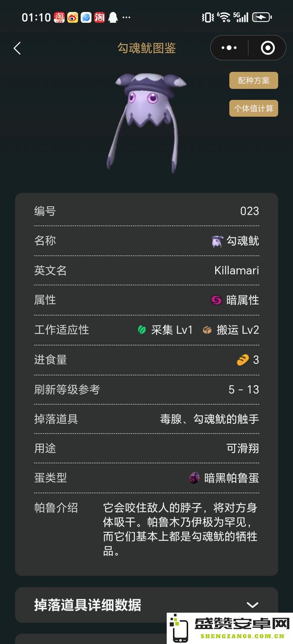The height and width of the screenshot is (644, 293).
Task: Tap the dark Pal egg icon
Action: pyautogui.click(x=194, y=478)
